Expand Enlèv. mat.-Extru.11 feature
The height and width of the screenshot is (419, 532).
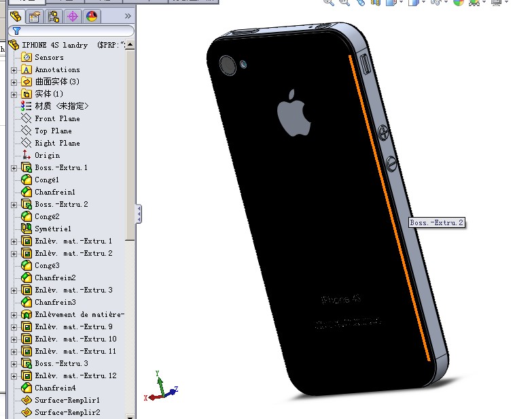(14, 352)
